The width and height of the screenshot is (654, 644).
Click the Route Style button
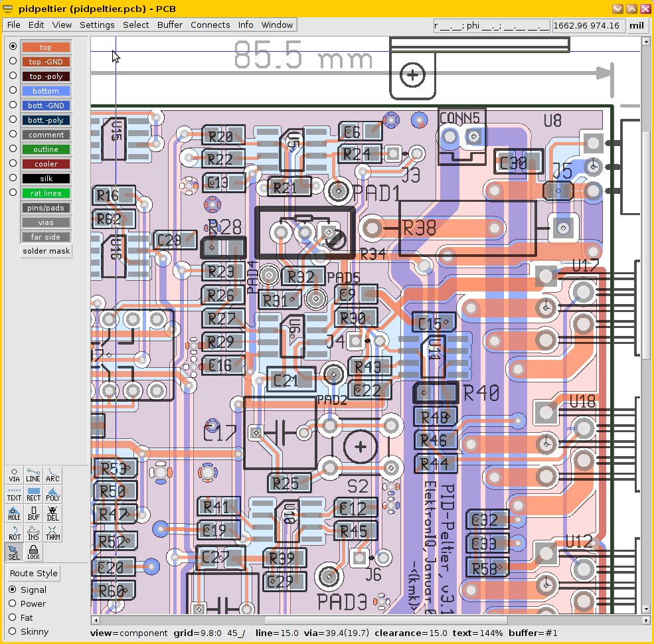[34, 573]
